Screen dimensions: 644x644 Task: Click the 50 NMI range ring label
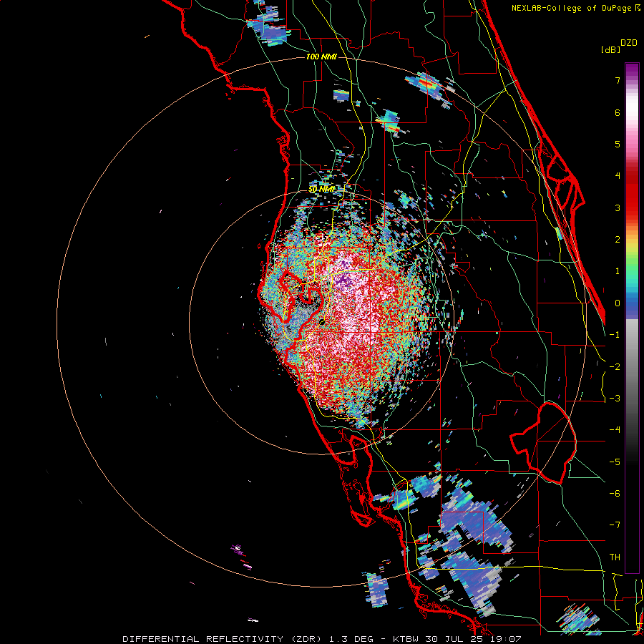(x=321, y=189)
